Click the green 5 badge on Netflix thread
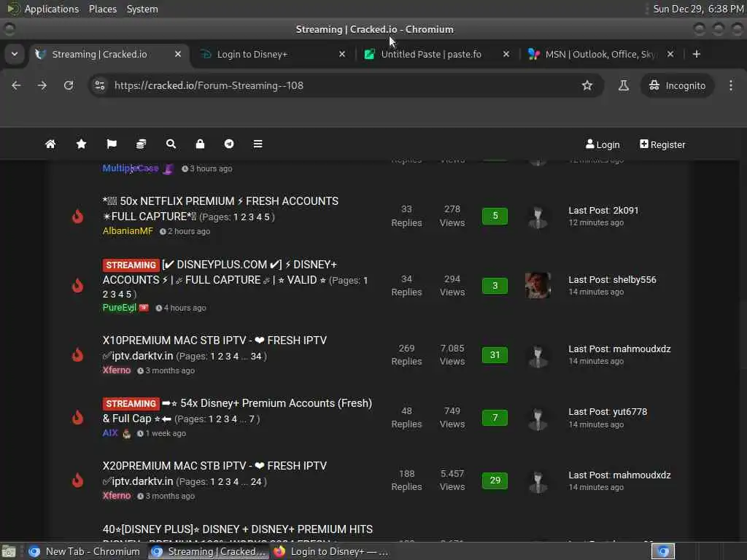This screenshot has height=560, width=747. [495, 216]
